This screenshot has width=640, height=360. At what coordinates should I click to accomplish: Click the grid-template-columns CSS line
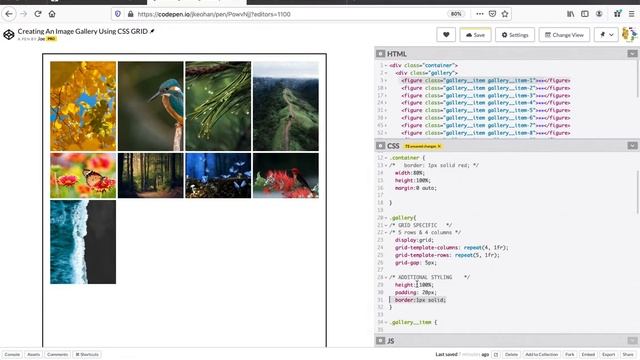point(451,247)
